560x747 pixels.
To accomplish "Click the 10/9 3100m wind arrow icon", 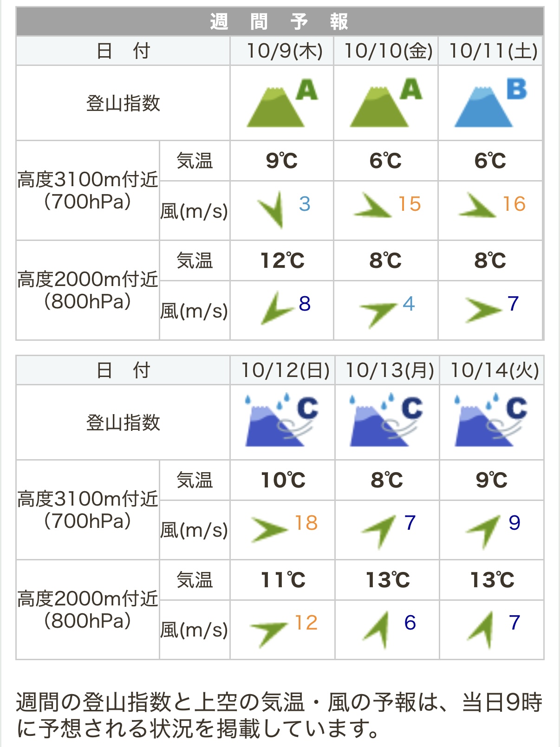I will point(272,208).
